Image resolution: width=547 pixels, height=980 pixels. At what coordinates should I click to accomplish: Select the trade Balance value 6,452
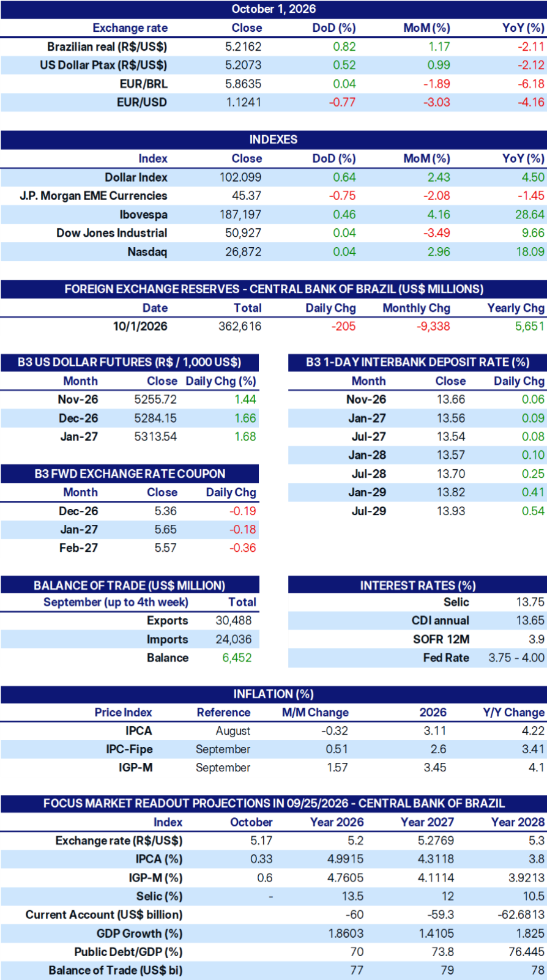(x=237, y=658)
